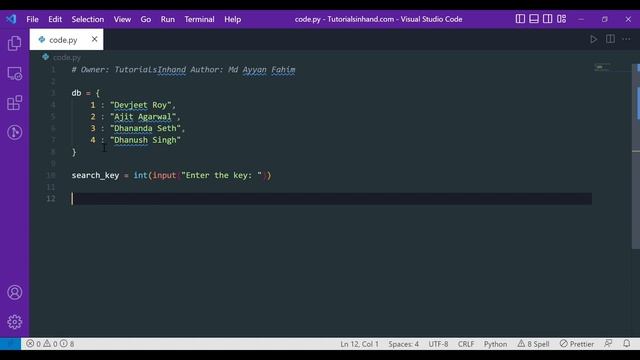The image size is (640, 360).
Task: Place cursor on empty line 12
Action: [331, 199]
